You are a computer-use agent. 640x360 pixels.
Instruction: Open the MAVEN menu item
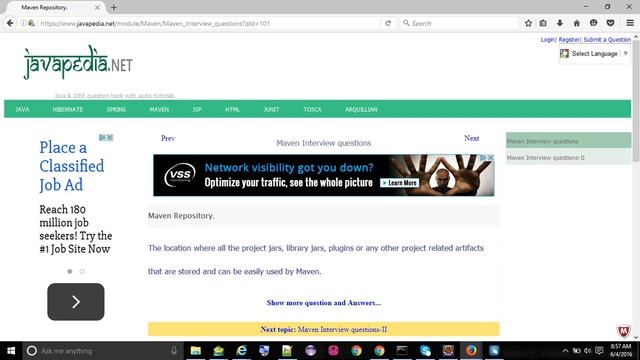coord(159,109)
